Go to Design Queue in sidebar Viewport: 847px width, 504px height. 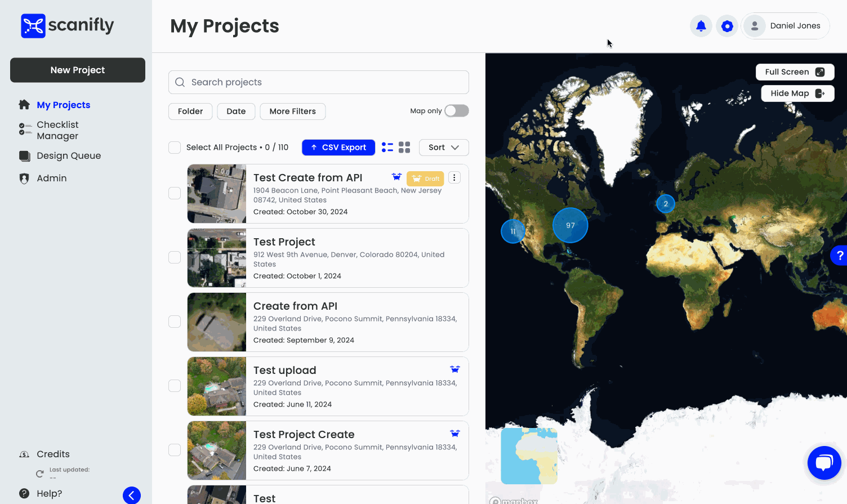[69, 156]
